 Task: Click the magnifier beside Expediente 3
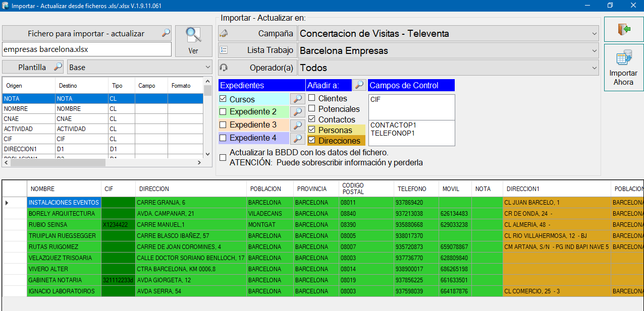(x=298, y=125)
